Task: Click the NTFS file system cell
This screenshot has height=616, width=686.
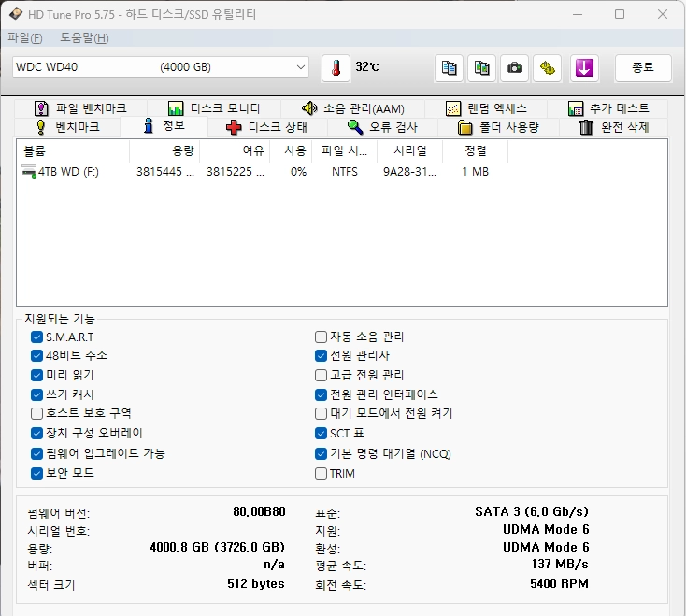Action: 345,171
